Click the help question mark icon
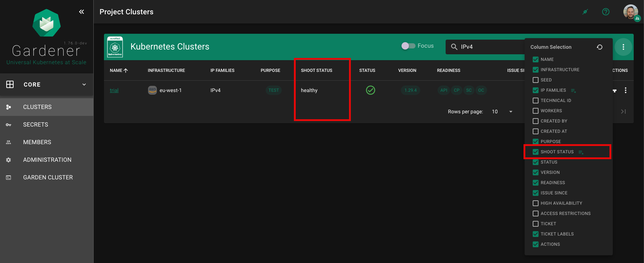 point(606,12)
